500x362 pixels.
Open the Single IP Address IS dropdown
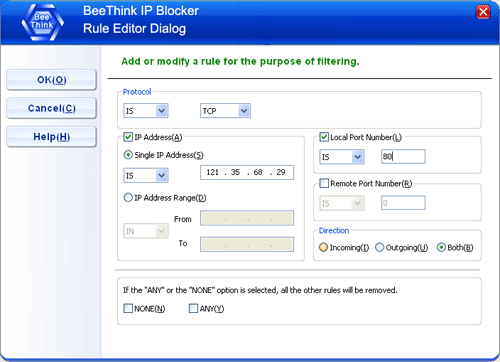point(146,175)
